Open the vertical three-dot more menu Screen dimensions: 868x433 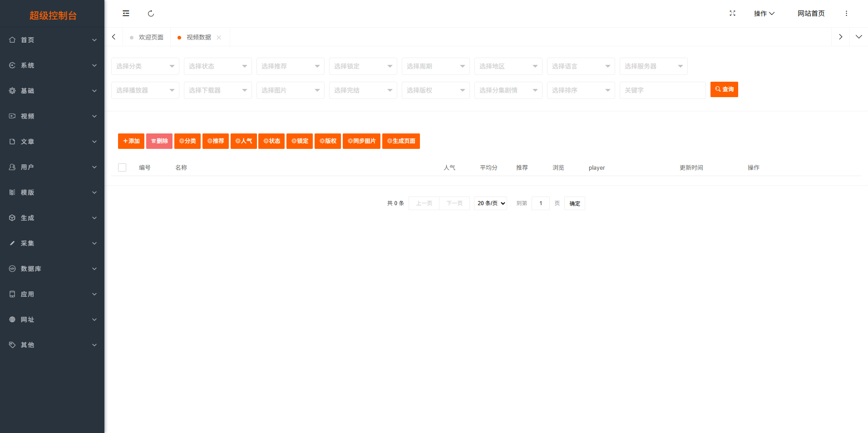coord(846,14)
